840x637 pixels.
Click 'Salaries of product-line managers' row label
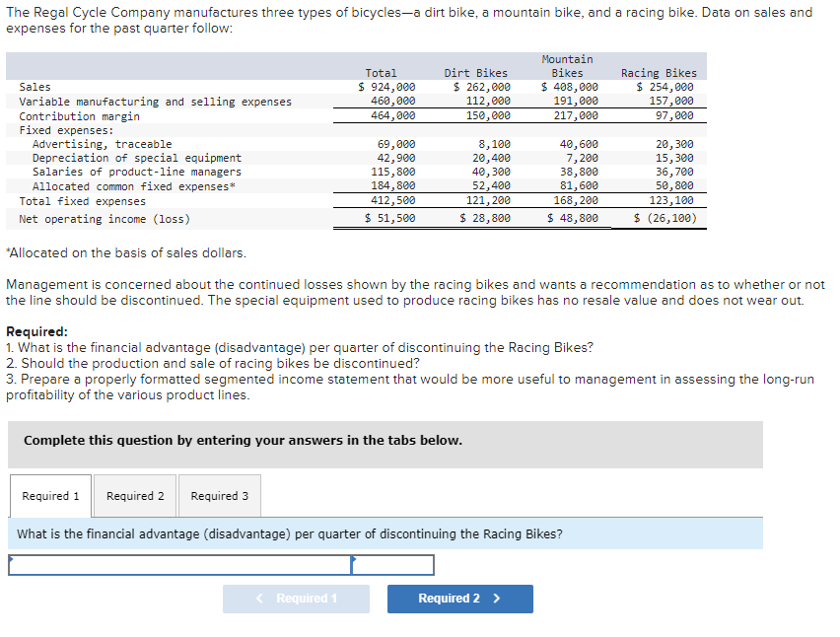137,172
